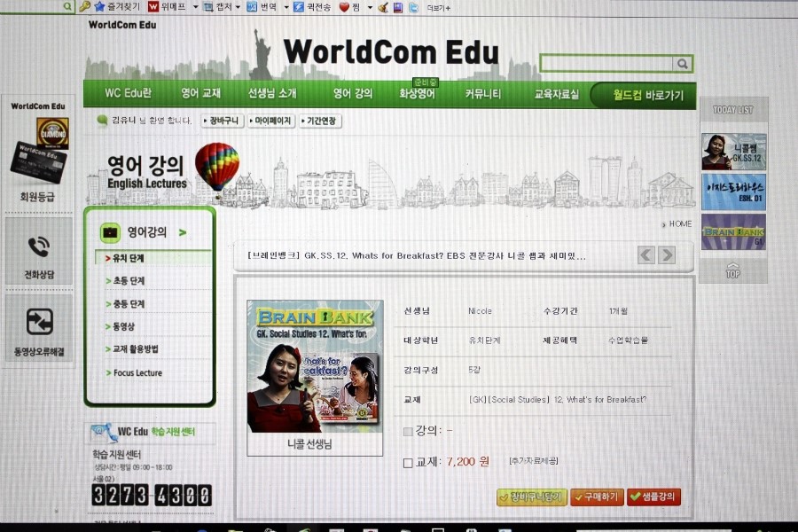The width and height of the screenshot is (798, 532).
Task: Click the Brain Bank lecture cover image
Action: (x=315, y=366)
